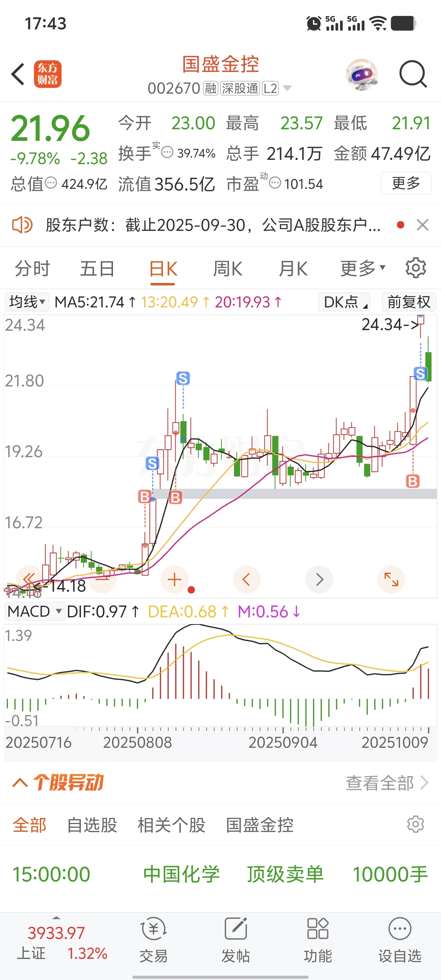Open the 股东户数 announcement text

pyautogui.click(x=213, y=225)
